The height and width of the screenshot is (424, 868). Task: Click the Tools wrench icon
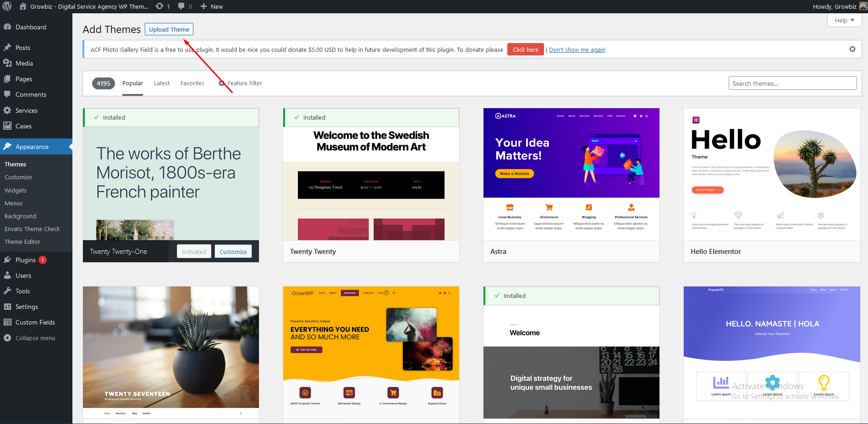point(7,291)
